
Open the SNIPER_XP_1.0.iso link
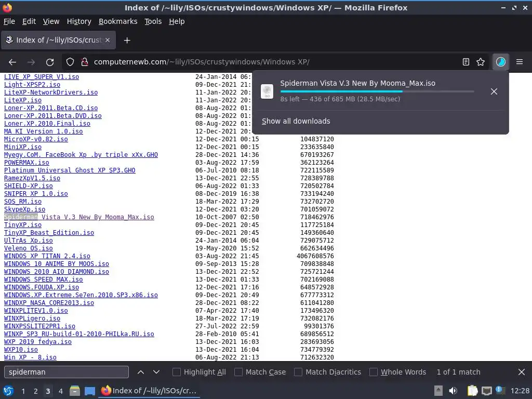[36, 194]
